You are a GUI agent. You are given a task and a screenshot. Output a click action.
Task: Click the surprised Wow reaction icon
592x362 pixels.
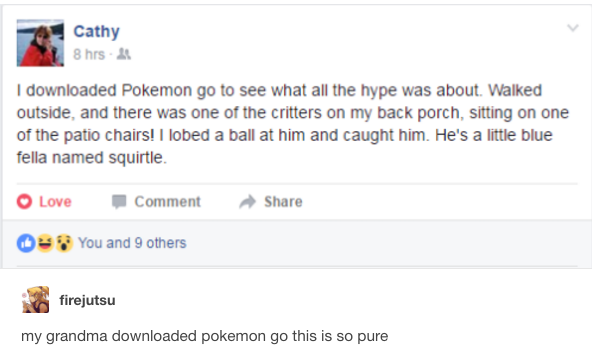tap(64, 243)
